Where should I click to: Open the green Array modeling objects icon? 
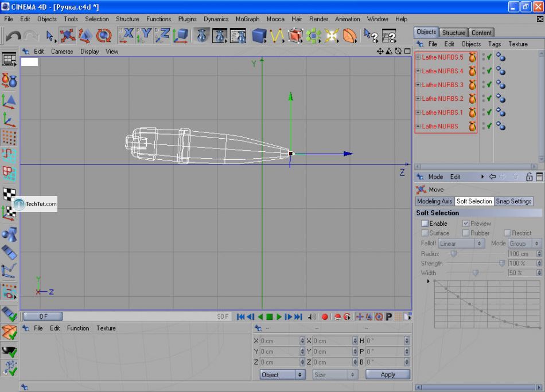[x=313, y=36]
